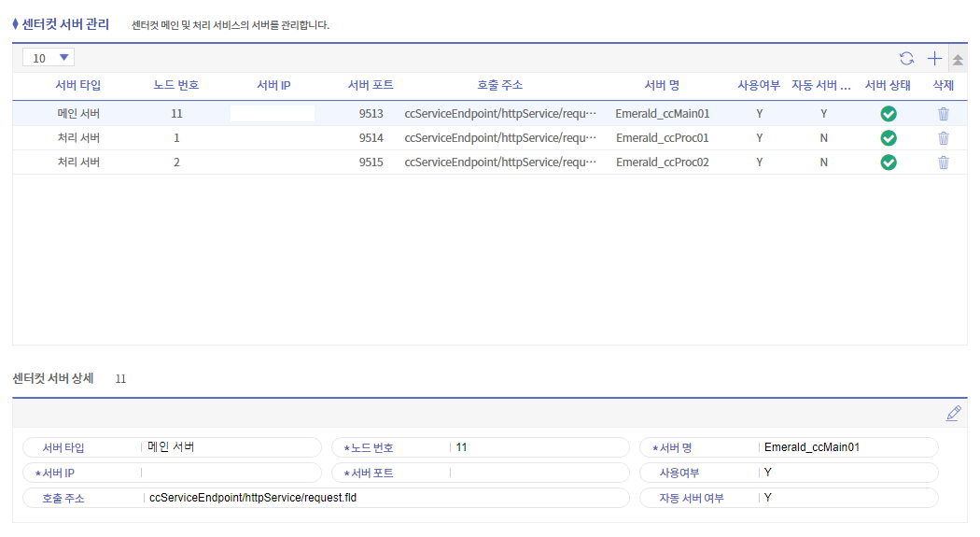The width and height of the screenshot is (980, 537).
Task: Sort by the 호출 주소 column header
Action: [500, 85]
